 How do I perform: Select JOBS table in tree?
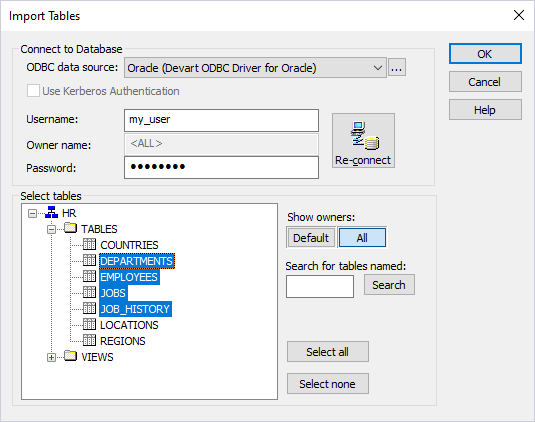pyautogui.click(x=113, y=293)
